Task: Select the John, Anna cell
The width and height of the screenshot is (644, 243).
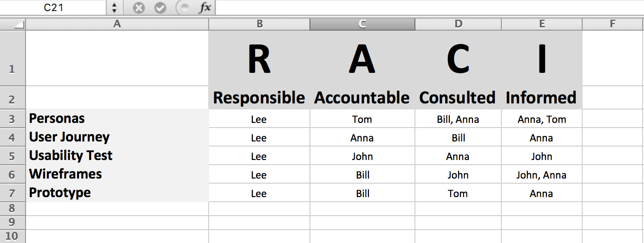Action: [x=541, y=175]
